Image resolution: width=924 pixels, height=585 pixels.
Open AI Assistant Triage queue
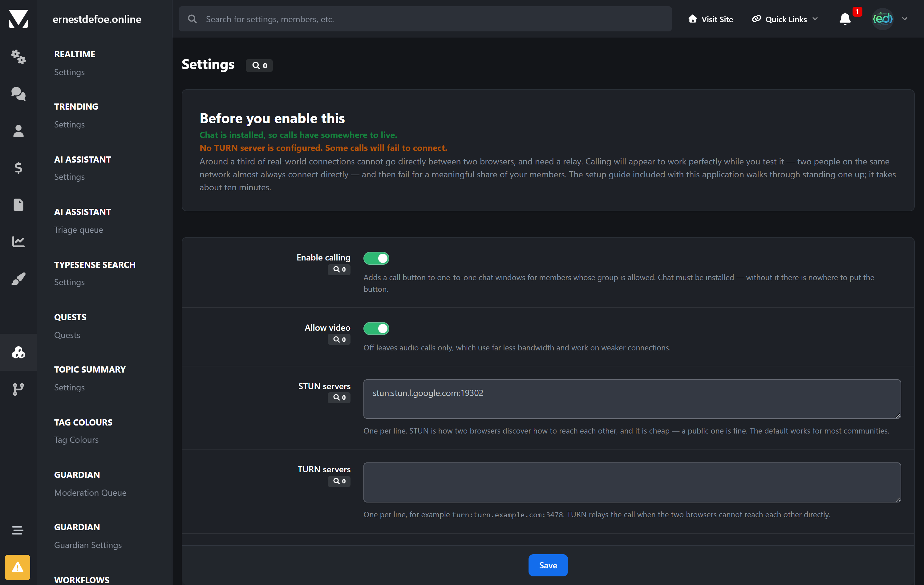point(79,230)
